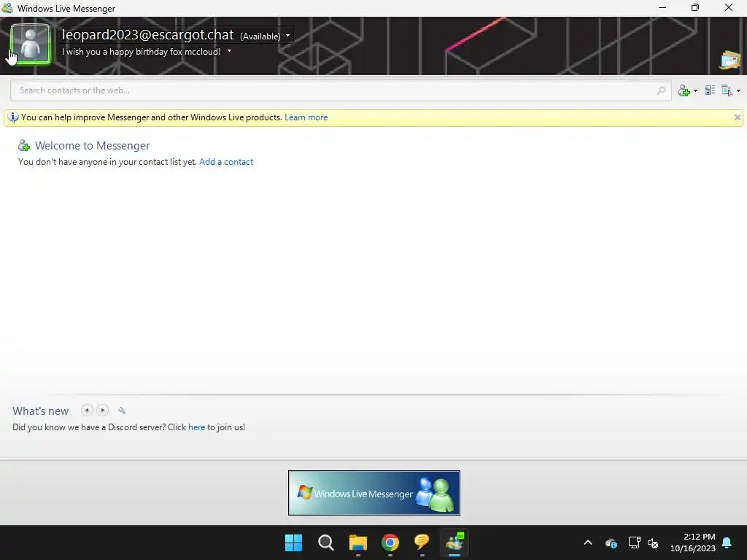Expand the personal message dropdown arrow
The width and height of the screenshot is (747, 560).
point(229,50)
